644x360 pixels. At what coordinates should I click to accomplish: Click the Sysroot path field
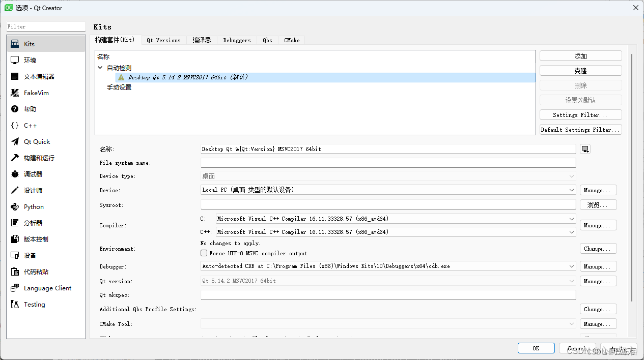388,204
